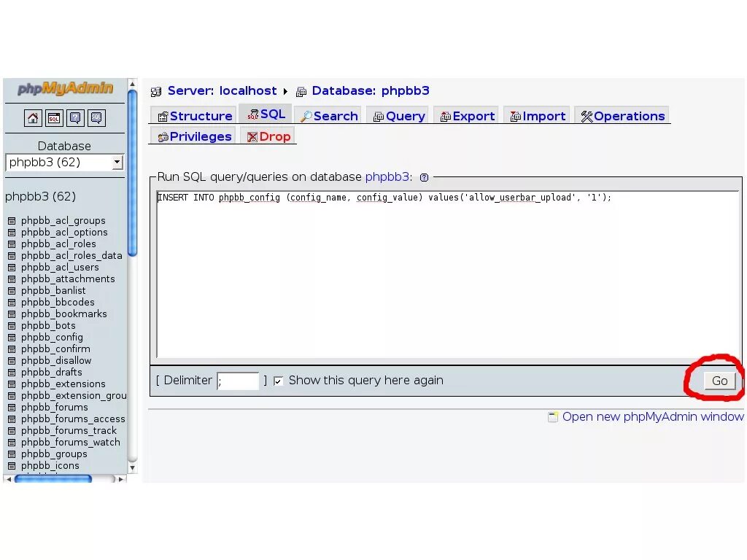This screenshot has height=560, width=747.
Task: Switch to the Export tab
Action: (x=467, y=116)
